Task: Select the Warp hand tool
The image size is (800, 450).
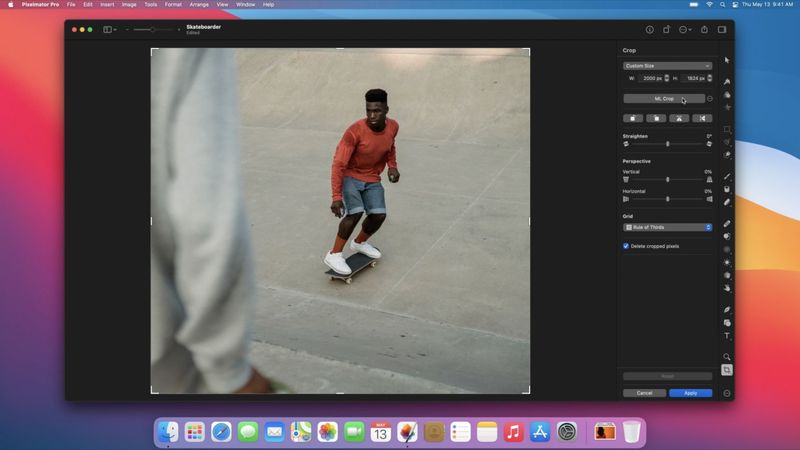Action: pyautogui.click(x=727, y=288)
